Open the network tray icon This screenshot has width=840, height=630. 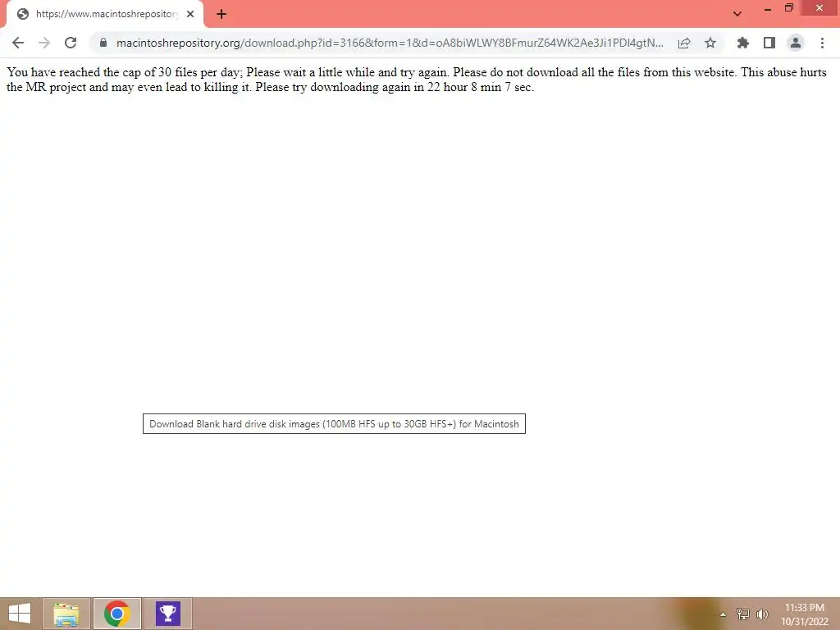743,614
